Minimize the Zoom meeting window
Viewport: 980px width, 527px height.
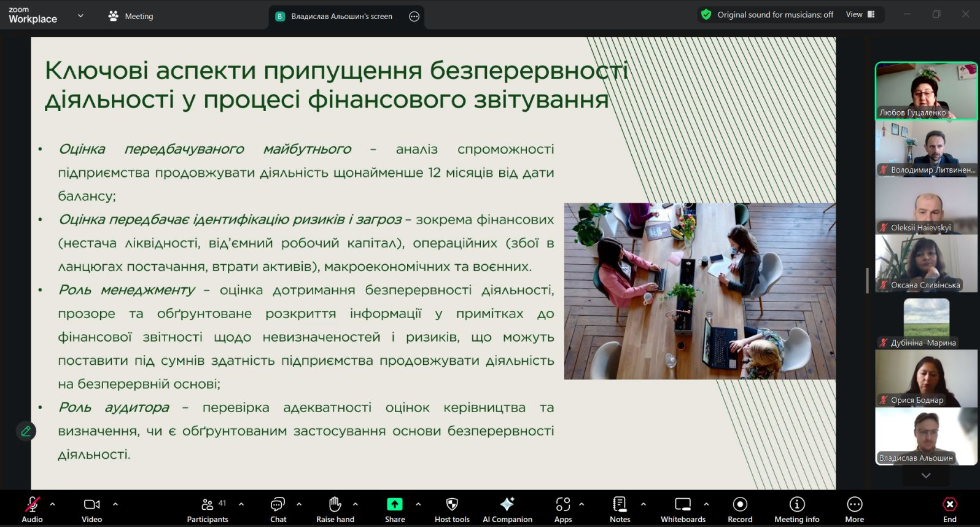[x=907, y=14]
